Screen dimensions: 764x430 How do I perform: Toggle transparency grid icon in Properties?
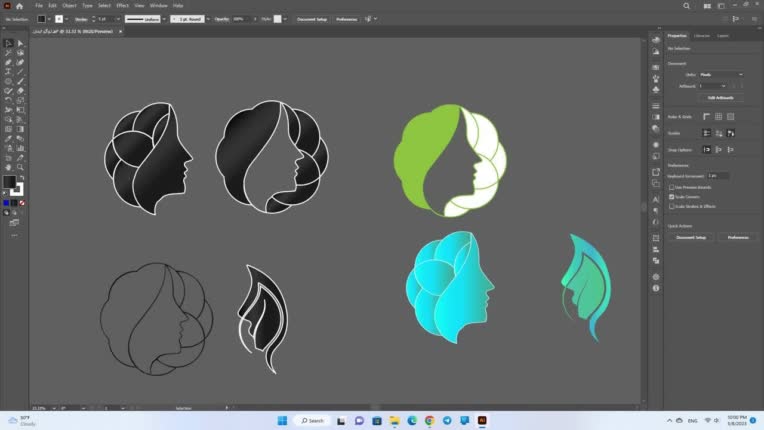[730, 116]
